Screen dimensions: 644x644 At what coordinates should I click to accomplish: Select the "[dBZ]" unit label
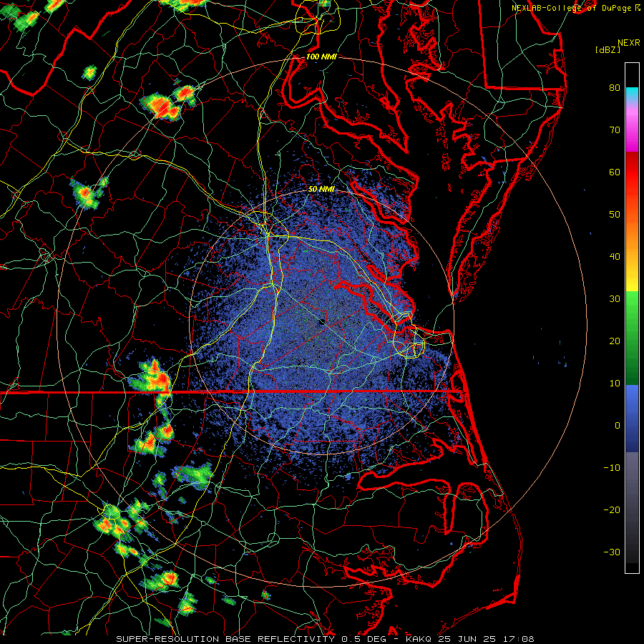[608, 50]
